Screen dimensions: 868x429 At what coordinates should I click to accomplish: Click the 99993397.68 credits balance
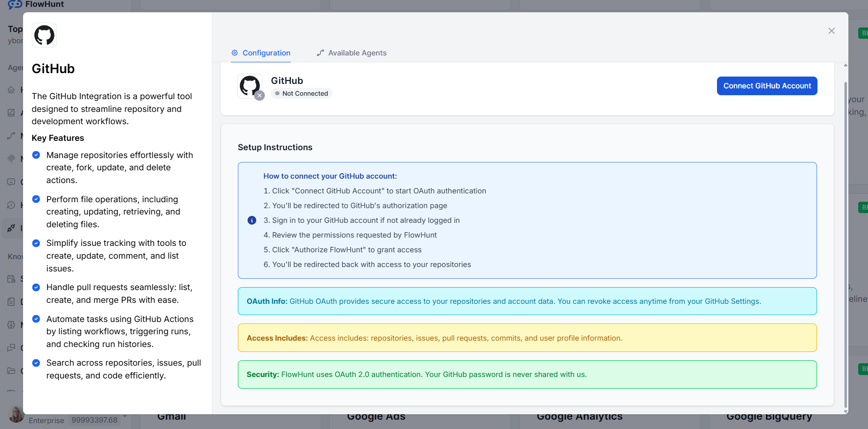point(95,420)
